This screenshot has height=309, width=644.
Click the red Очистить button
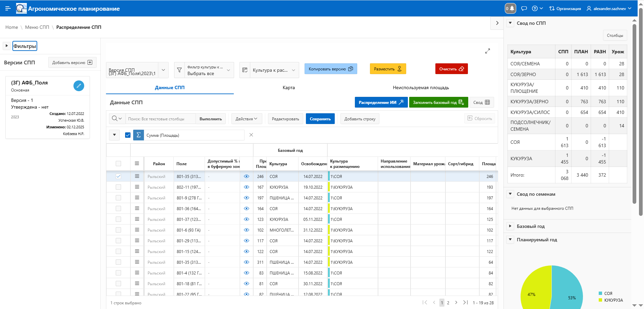tap(451, 69)
